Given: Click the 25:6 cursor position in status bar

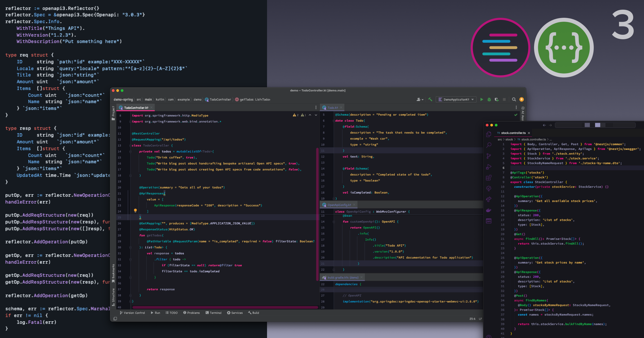Looking at the screenshot, I should (472, 319).
